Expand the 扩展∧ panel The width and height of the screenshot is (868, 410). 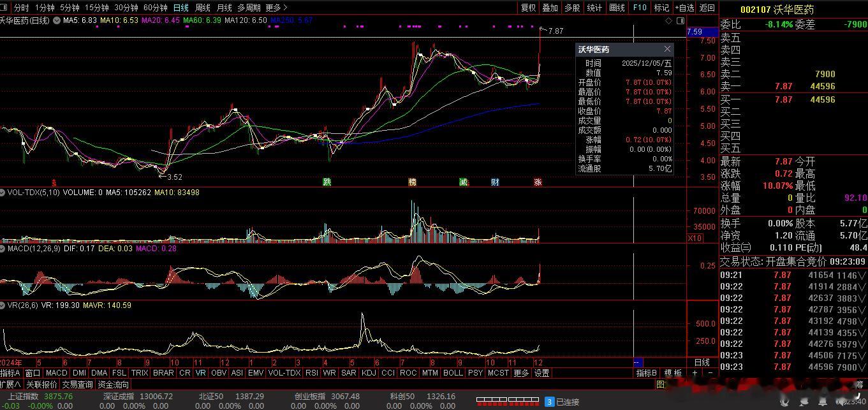[11, 384]
